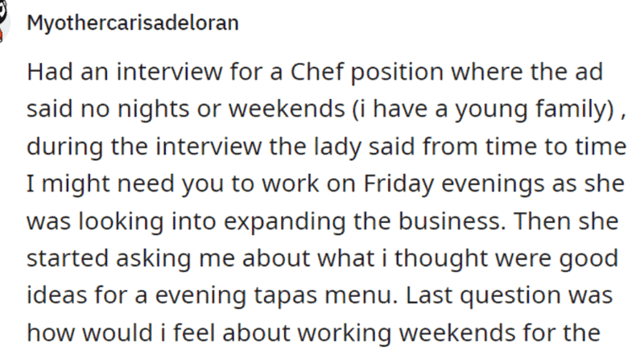Select the word 'ideas' at line start
Screen dimensions: 644x359
(57, 295)
